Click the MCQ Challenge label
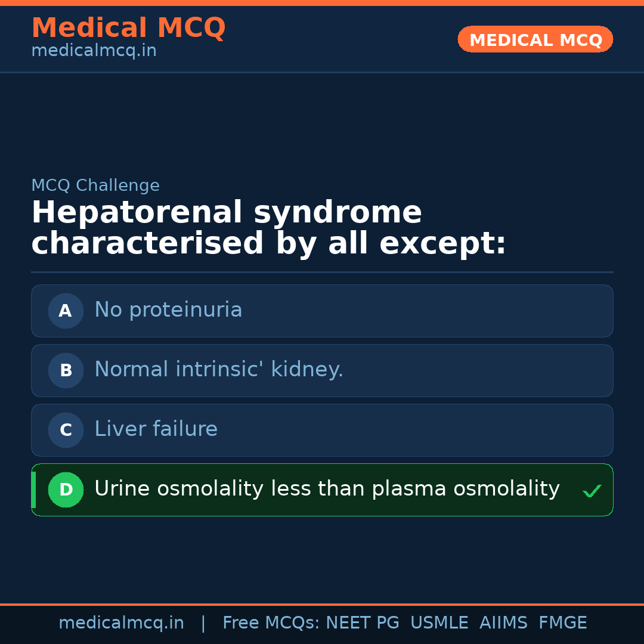The width and height of the screenshot is (644, 644). (x=95, y=186)
